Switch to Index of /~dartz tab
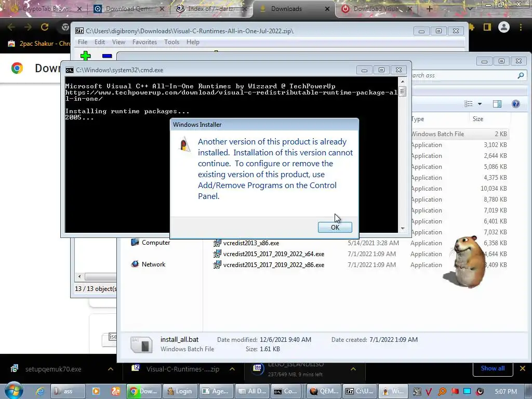The image size is (532, 399). (x=210, y=9)
